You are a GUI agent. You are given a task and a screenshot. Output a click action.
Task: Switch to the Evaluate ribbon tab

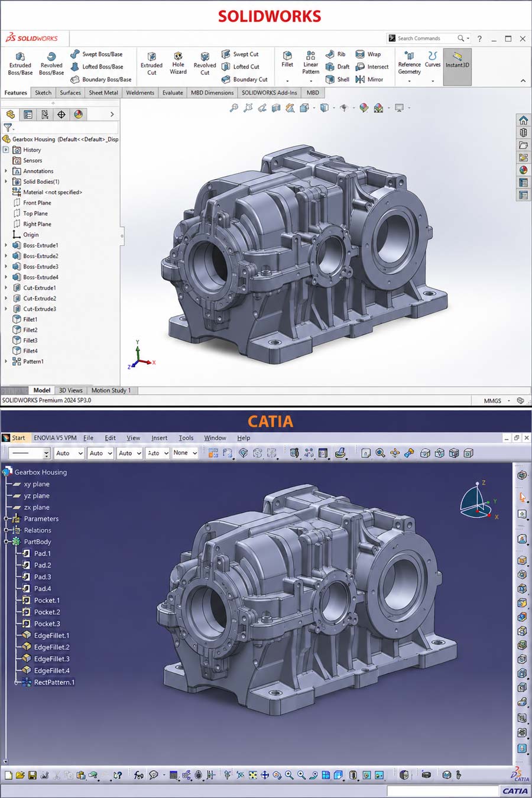[173, 93]
